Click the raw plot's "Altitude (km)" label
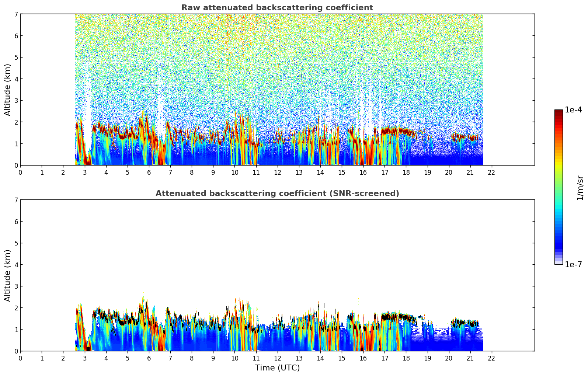 point(7,90)
